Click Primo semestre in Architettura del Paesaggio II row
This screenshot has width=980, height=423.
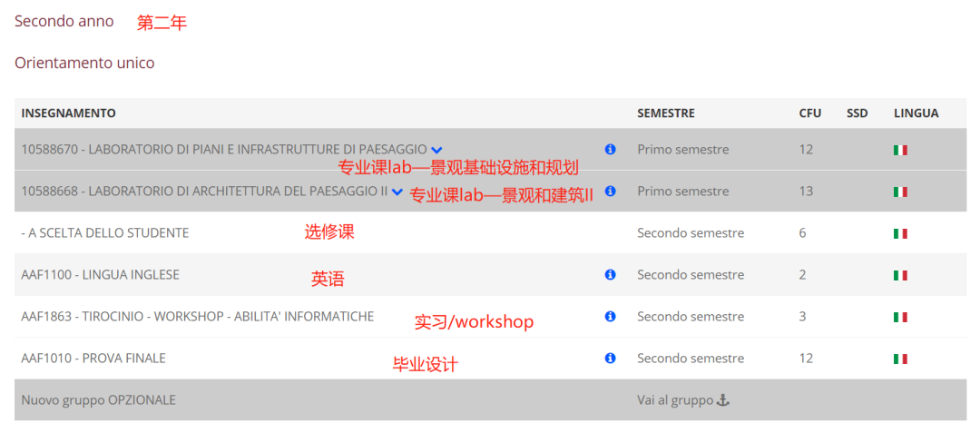683,192
